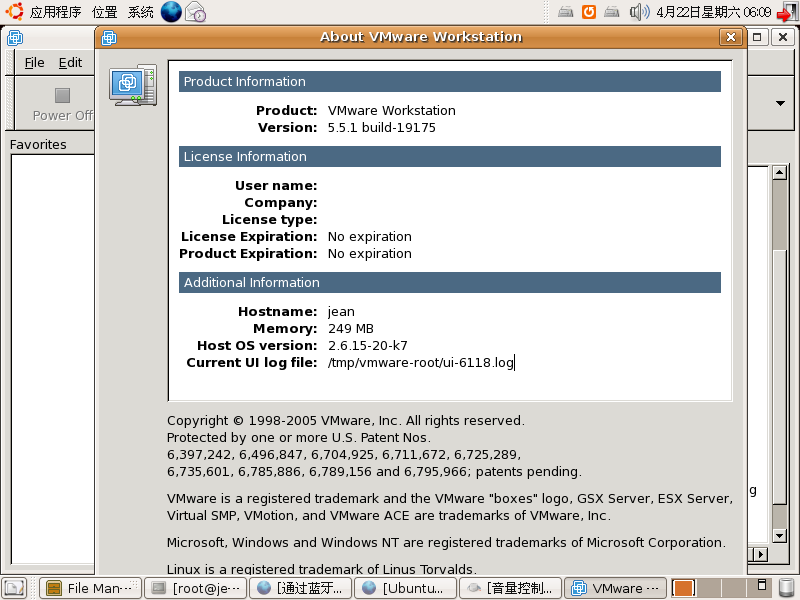
Task: Click the vertical scrollbar down arrow
Action: point(779,536)
